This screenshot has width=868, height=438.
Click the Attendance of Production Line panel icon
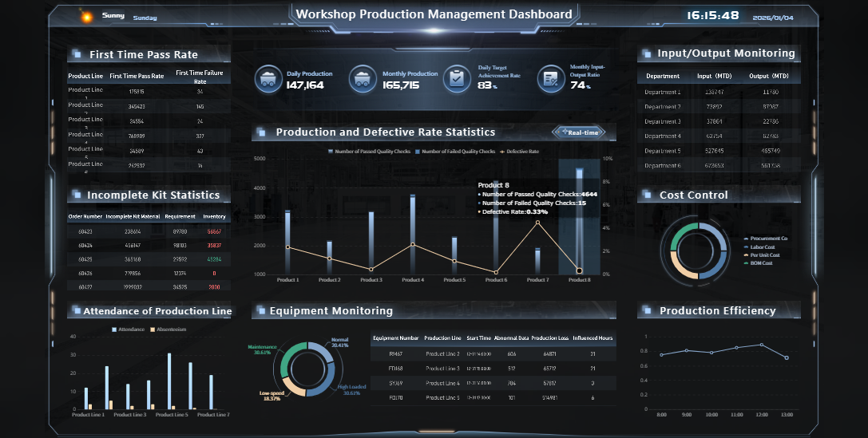tap(77, 311)
